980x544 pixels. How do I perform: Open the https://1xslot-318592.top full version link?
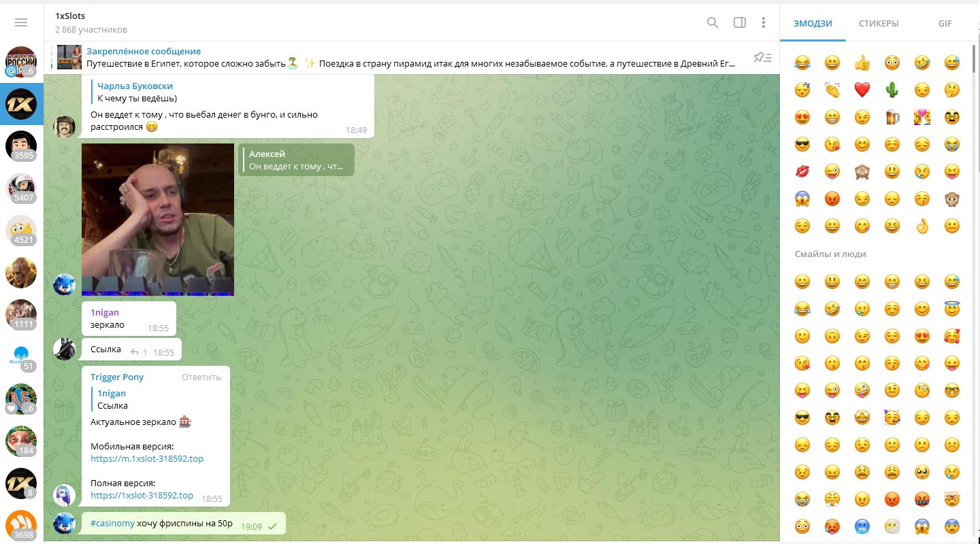click(142, 496)
